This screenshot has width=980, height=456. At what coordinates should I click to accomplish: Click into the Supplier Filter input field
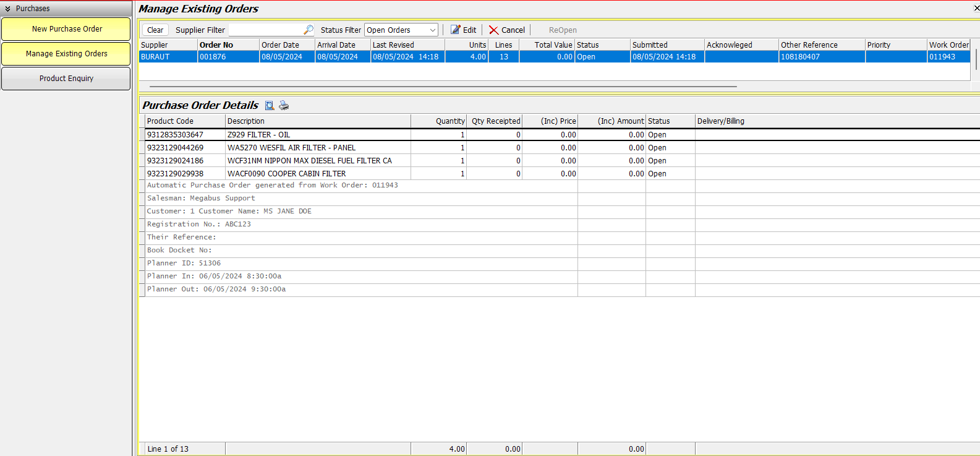[x=266, y=30]
